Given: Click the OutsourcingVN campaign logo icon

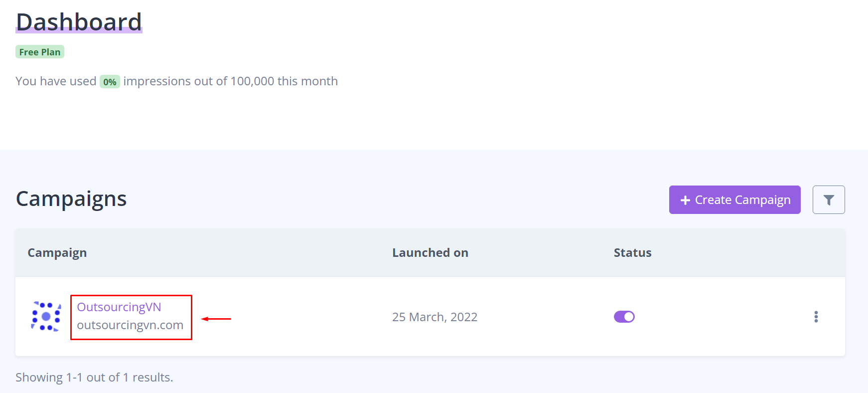Looking at the screenshot, I should (x=46, y=317).
